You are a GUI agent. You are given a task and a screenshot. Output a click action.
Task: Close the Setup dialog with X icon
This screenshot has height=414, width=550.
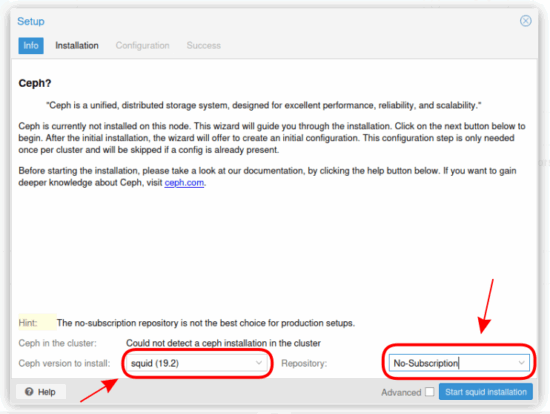click(x=525, y=21)
